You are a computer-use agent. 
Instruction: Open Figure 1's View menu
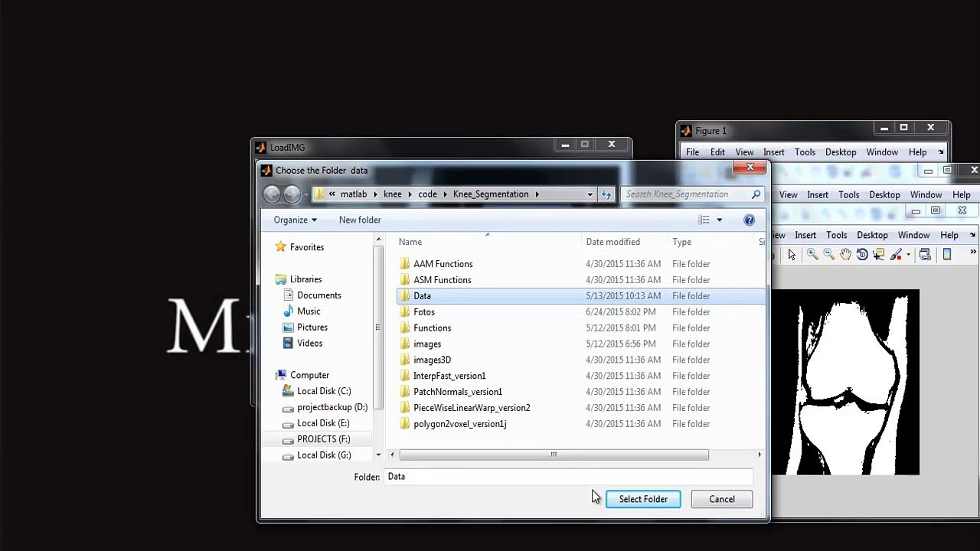[744, 152]
